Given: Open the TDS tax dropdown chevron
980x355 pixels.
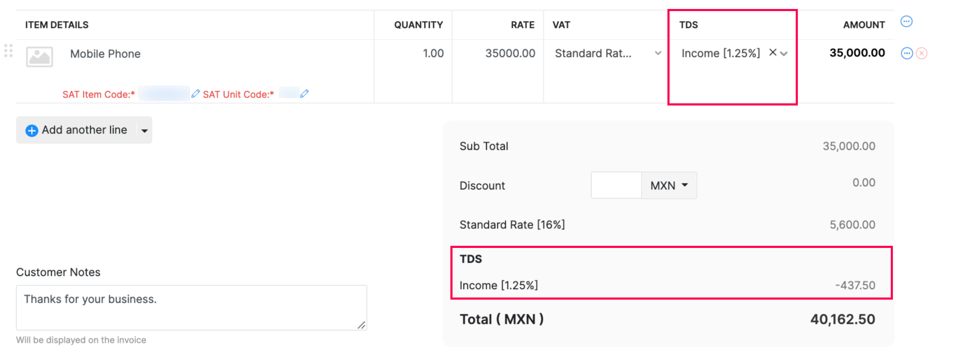Looking at the screenshot, I should [784, 53].
